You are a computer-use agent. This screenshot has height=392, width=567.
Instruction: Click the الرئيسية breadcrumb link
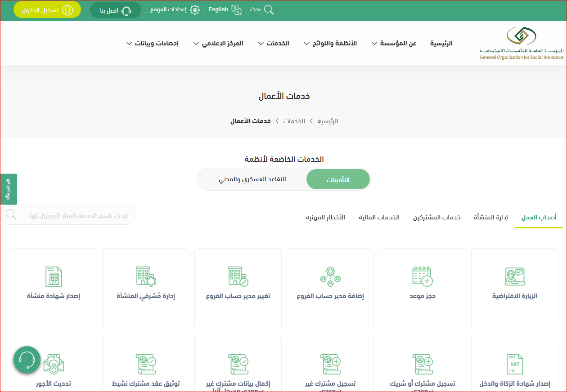(328, 121)
